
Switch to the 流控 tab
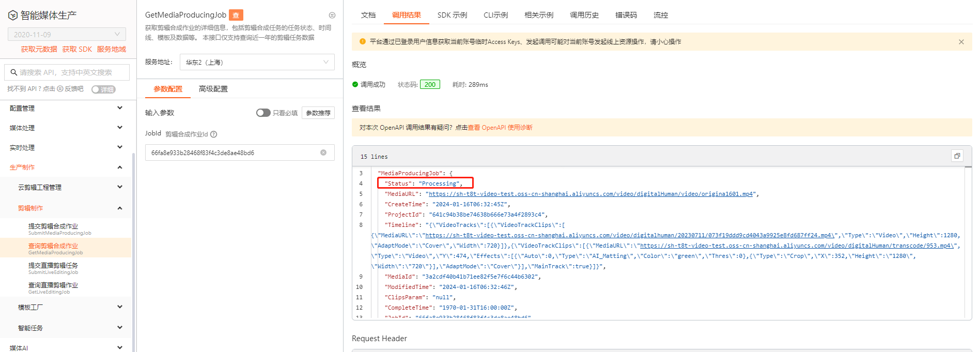pyautogui.click(x=661, y=15)
